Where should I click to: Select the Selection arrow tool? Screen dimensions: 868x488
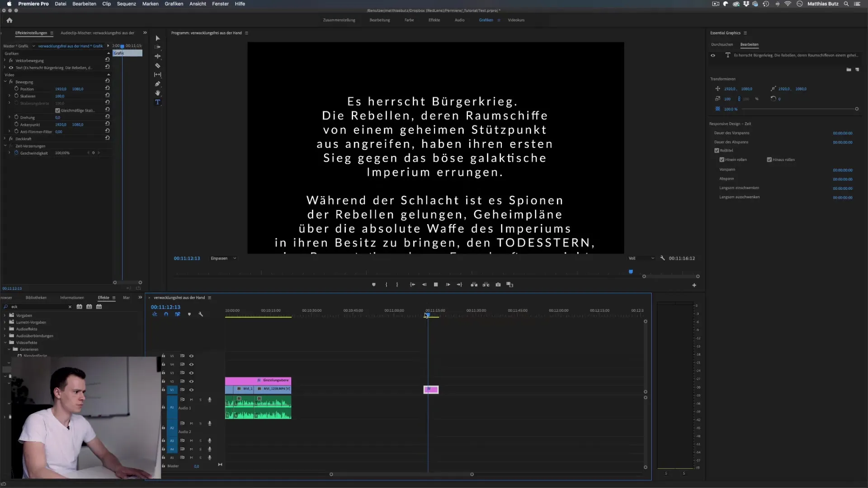[157, 38]
